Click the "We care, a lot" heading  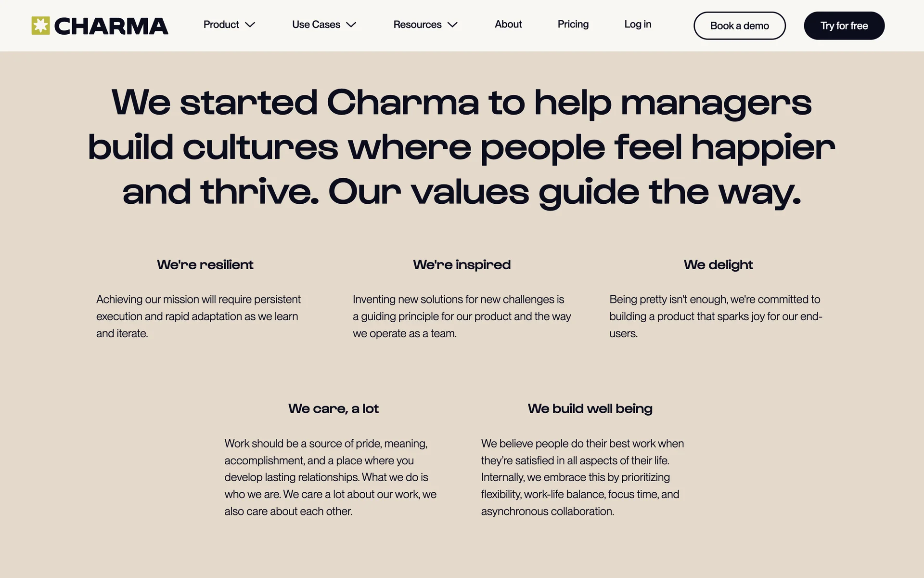pos(334,408)
